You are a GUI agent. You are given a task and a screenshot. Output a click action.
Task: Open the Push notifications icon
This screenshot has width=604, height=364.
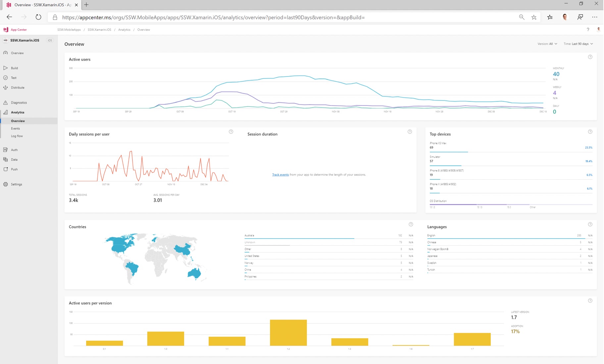[x=6, y=169]
